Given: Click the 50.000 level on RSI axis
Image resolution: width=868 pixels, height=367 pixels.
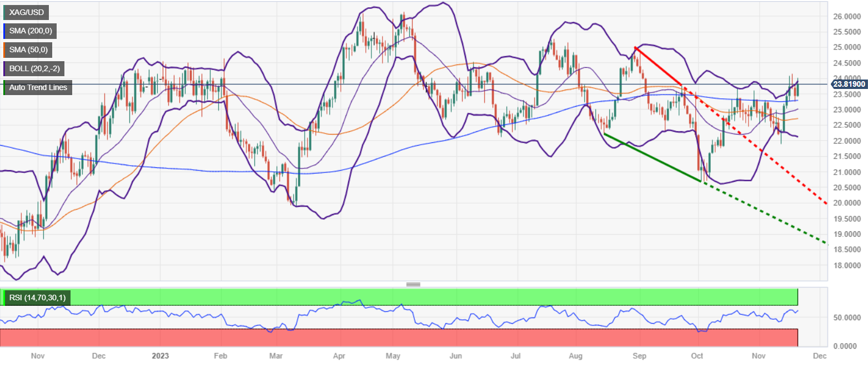Looking at the screenshot, I should (x=844, y=318).
